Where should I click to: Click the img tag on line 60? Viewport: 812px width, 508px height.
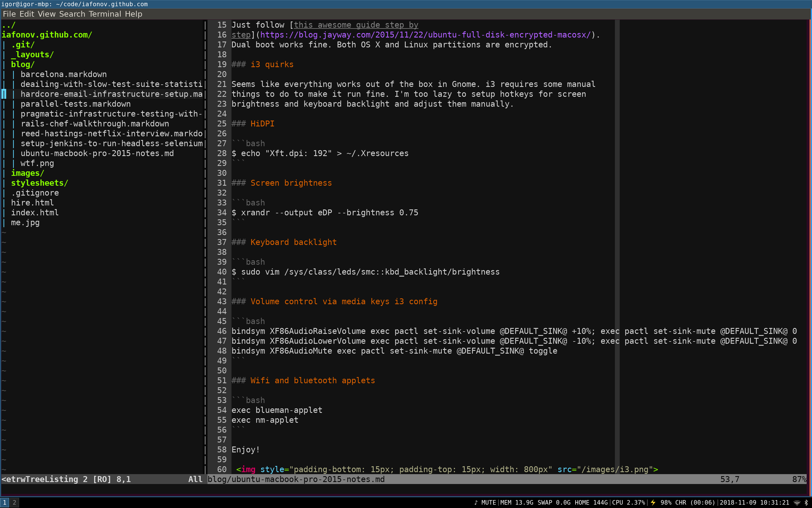(447, 470)
